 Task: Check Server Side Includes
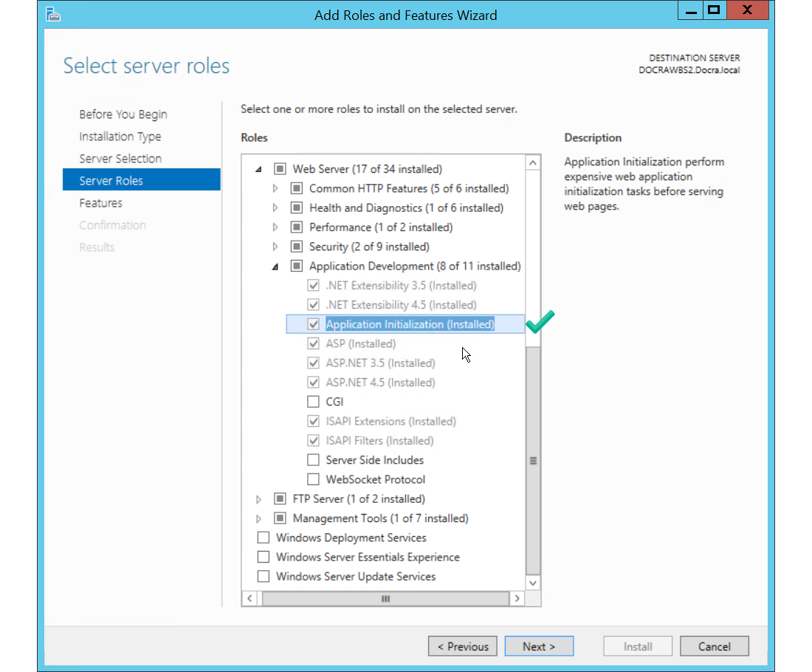(313, 460)
